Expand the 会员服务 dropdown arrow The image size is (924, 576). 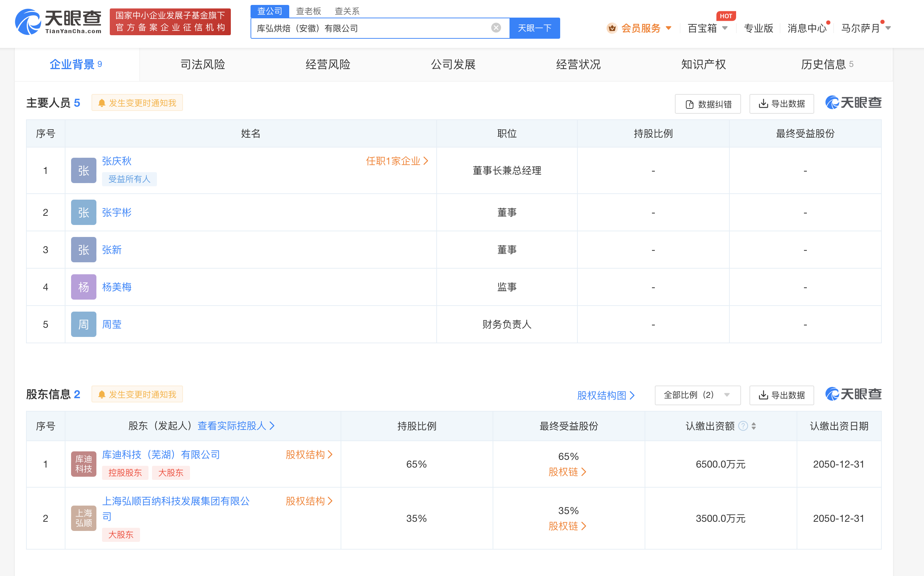pyautogui.click(x=669, y=28)
